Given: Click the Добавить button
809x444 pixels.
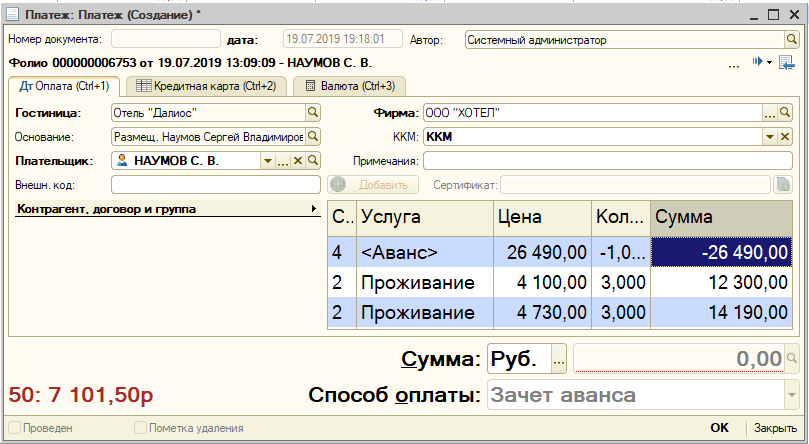Looking at the screenshot, I should coord(373,185).
